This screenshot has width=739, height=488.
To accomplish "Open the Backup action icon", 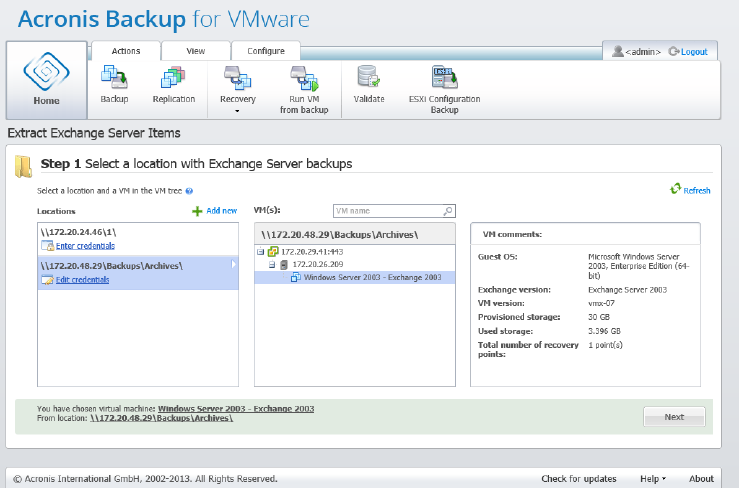I will pyautogui.click(x=114, y=77).
